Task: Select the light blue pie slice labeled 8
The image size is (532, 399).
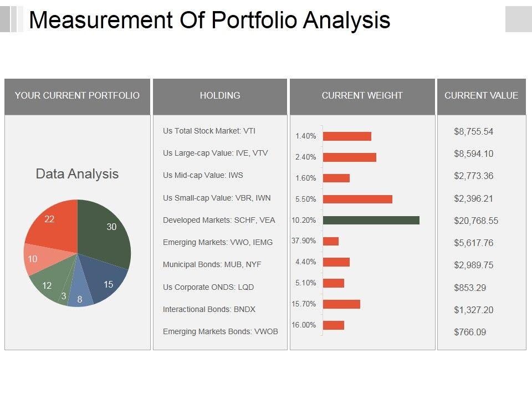Action: pyautogui.click(x=80, y=296)
